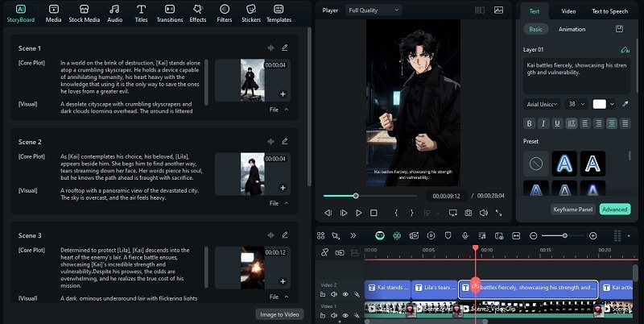Click the Keyframe Panel button
Screen dimensions: 644x324
573,210
